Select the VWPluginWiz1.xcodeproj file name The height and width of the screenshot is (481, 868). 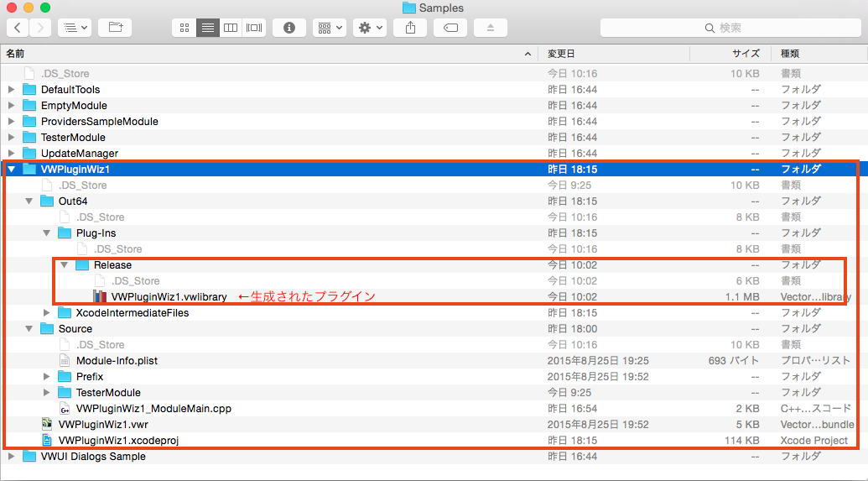click(118, 441)
